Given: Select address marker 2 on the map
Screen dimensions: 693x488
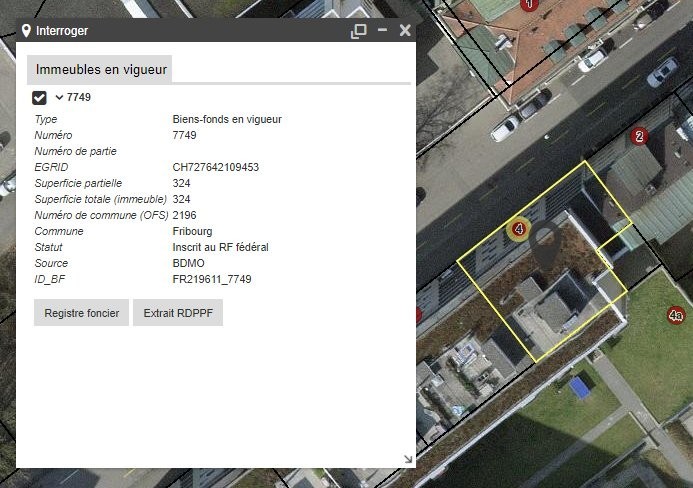Looking at the screenshot, I should [x=640, y=136].
